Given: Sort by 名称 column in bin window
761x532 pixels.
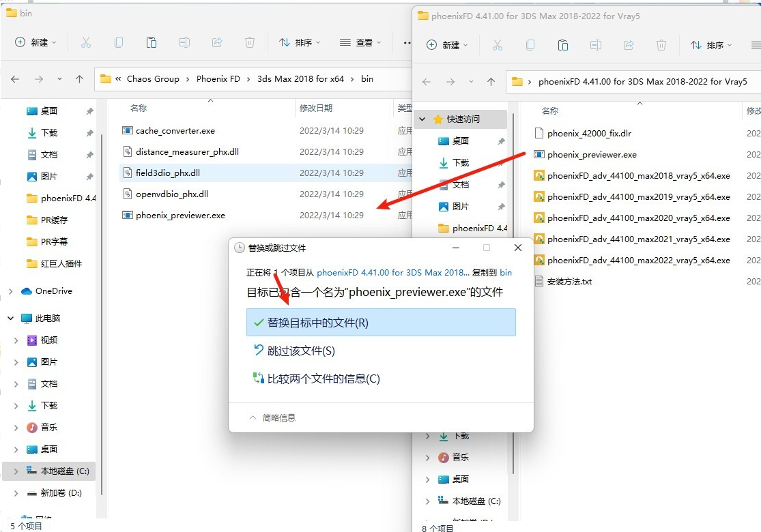Looking at the screenshot, I should [139, 108].
